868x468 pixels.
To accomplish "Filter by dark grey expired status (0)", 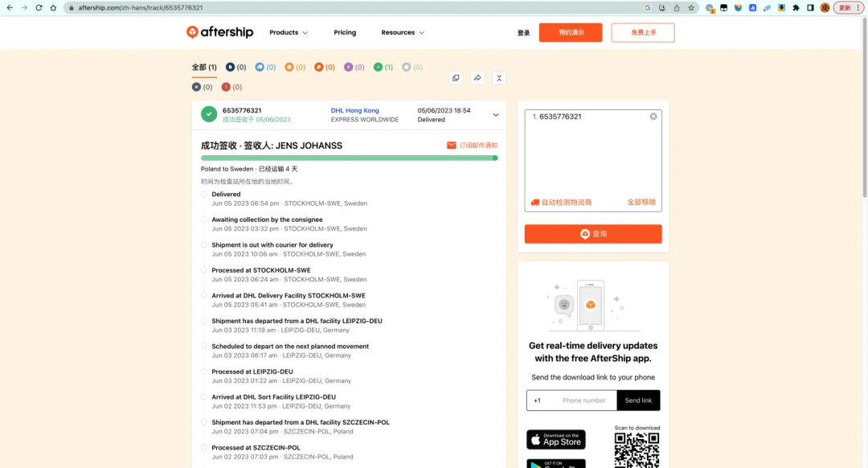I will pyautogui.click(x=202, y=87).
